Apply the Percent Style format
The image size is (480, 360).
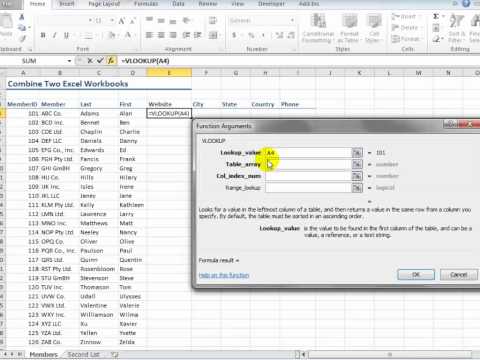coord(251,35)
